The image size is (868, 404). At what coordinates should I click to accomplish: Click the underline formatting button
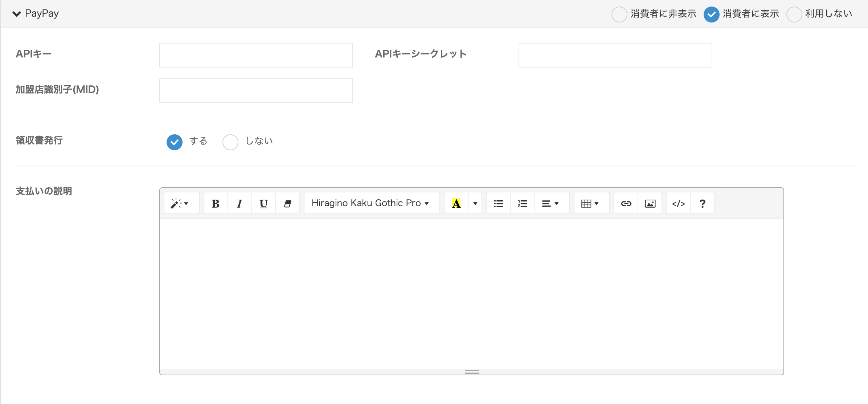(x=263, y=203)
